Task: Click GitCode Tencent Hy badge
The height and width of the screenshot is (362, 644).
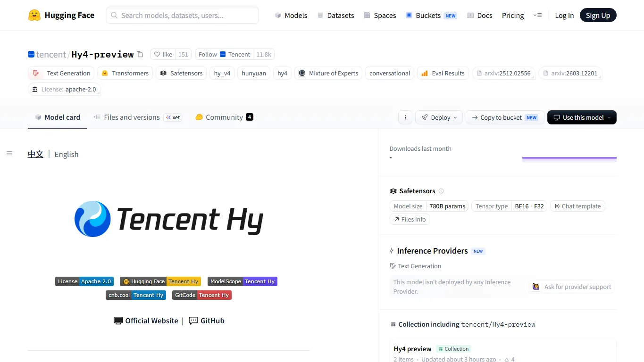Action: tap(202, 295)
